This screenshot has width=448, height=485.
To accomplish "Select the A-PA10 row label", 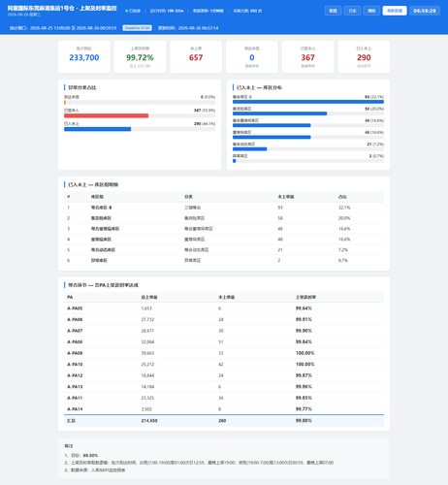I will click(x=75, y=365).
